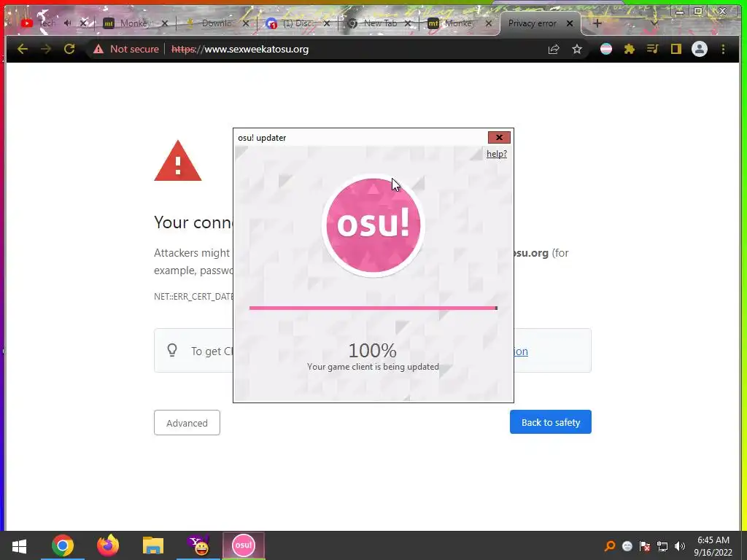Screen dimensions: 747x560
Task: Click the pink osu! logo circle
Action: click(373, 225)
